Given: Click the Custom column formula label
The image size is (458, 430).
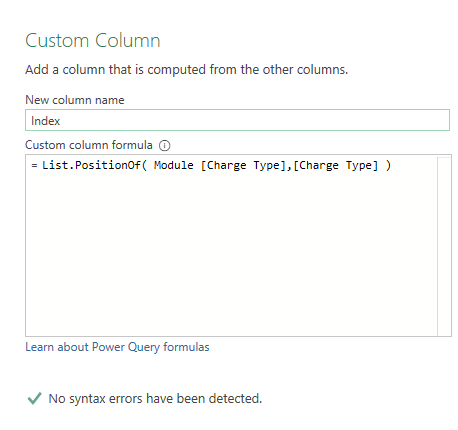Looking at the screenshot, I should point(89,145).
